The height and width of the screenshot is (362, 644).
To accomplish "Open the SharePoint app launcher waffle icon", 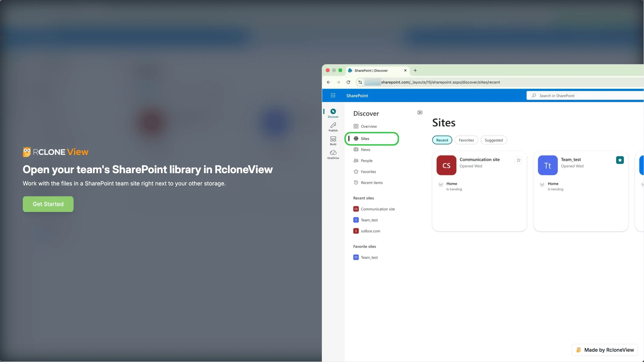I will coord(333,96).
